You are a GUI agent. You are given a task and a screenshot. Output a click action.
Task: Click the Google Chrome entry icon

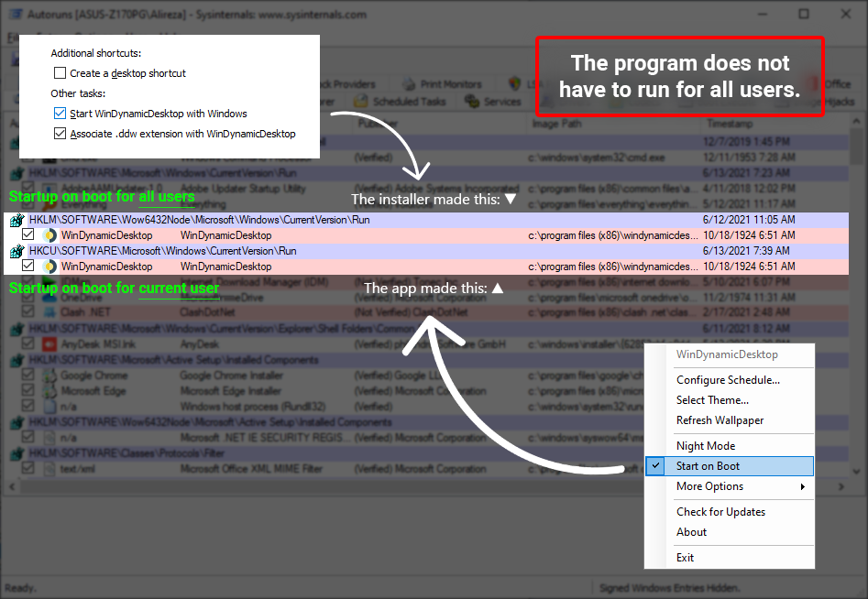click(x=49, y=376)
